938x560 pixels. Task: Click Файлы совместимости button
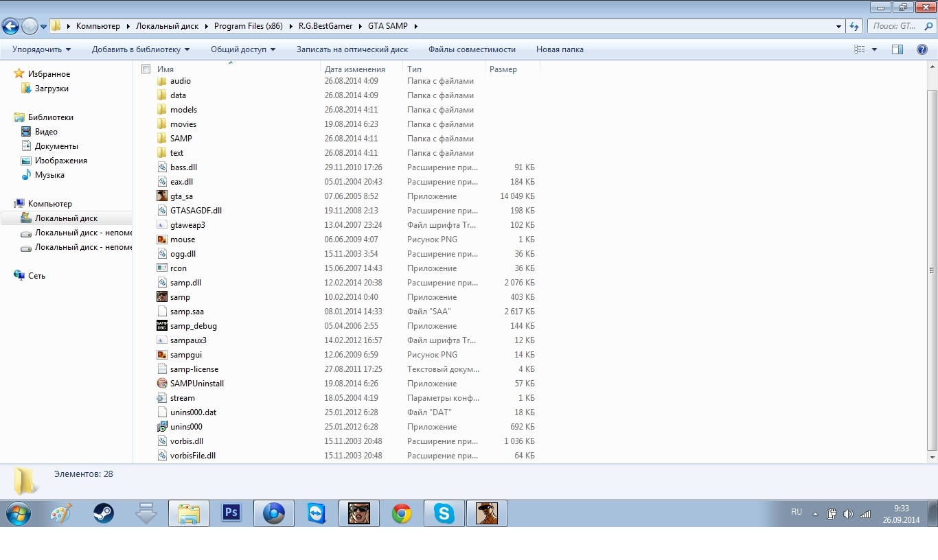coord(472,49)
